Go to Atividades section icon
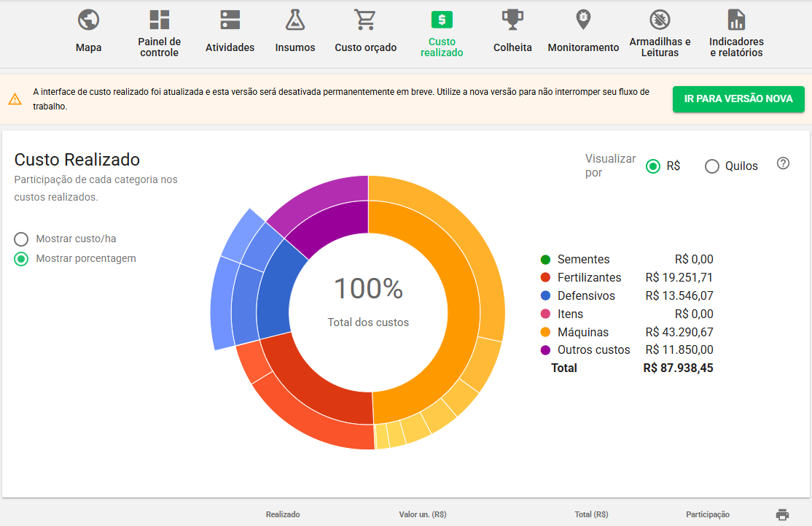The height and width of the screenshot is (526, 812). tap(230, 20)
